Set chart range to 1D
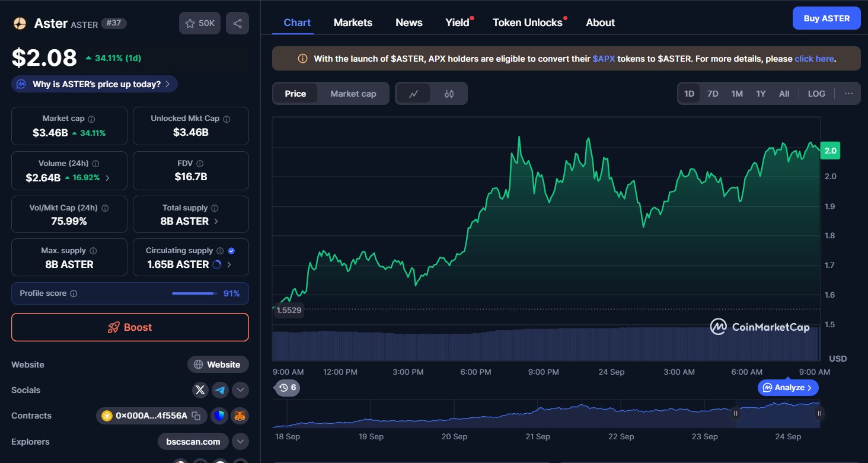 (x=689, y=94)
